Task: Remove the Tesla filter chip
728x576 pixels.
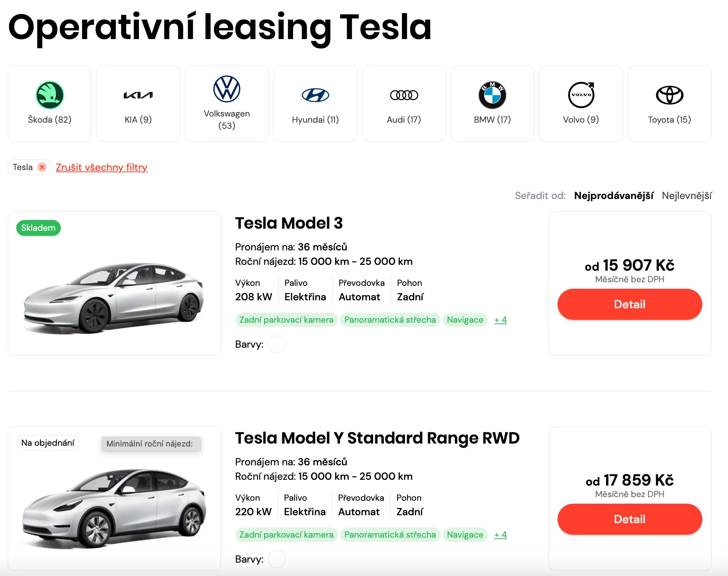Action: pyautogui.click(x=42, y=167)
